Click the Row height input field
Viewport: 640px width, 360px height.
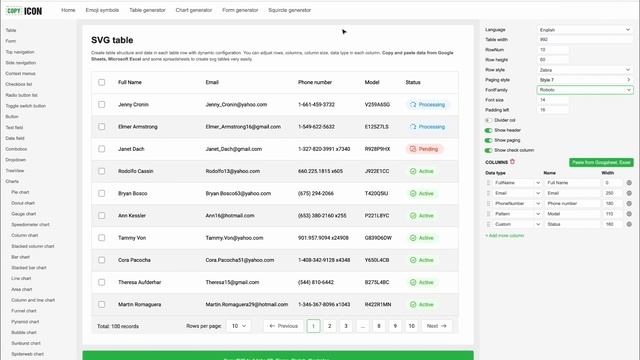click(x=553, y=60)
